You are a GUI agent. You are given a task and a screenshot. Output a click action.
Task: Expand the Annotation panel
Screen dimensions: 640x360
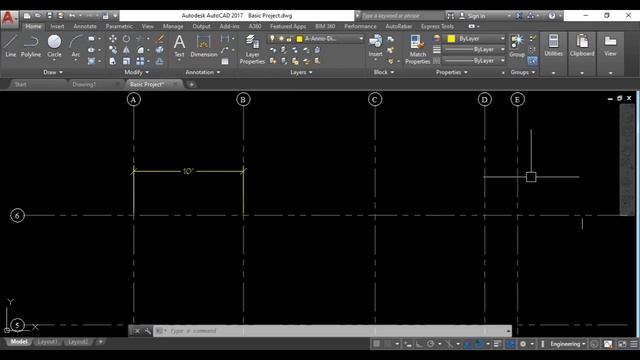(x=203, y=72)
